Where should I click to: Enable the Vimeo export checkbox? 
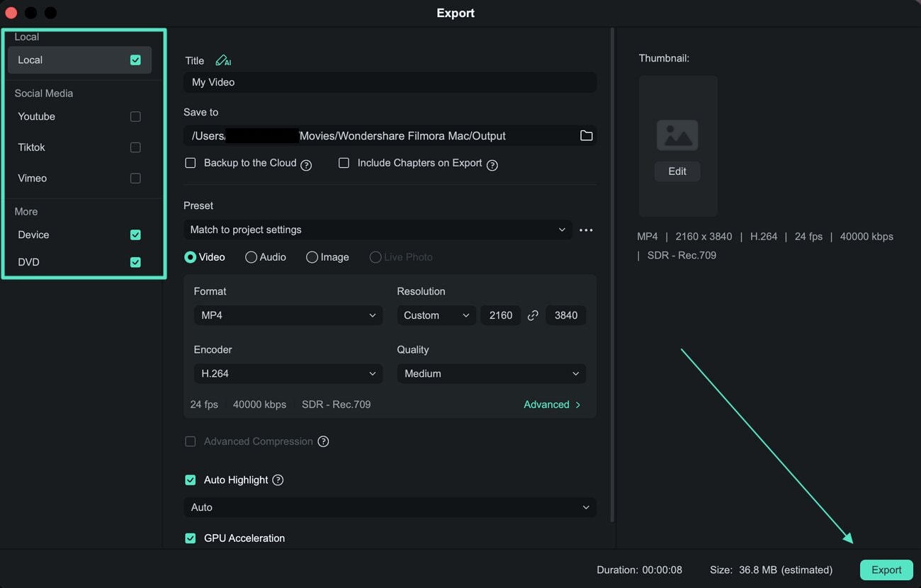point(135,179)
